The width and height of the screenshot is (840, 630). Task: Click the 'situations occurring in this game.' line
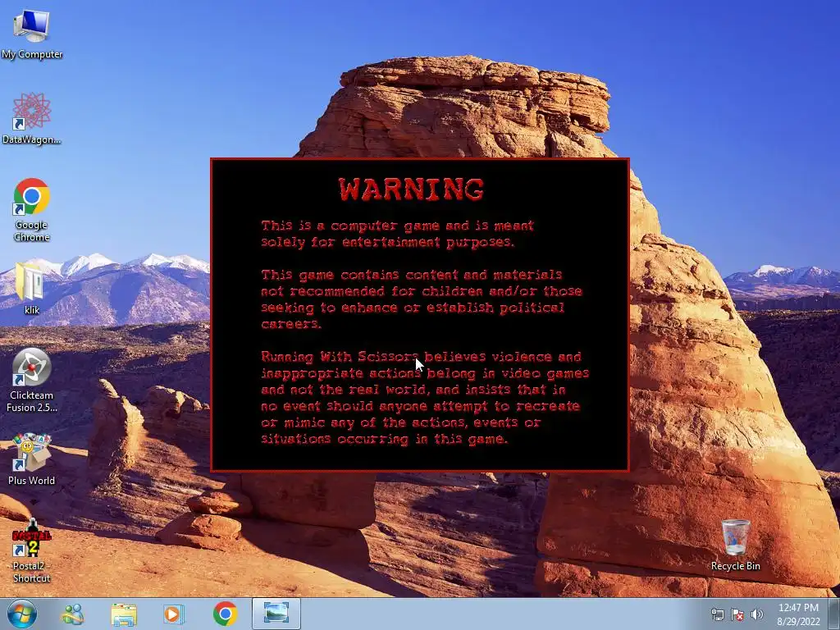pos(384,440)
